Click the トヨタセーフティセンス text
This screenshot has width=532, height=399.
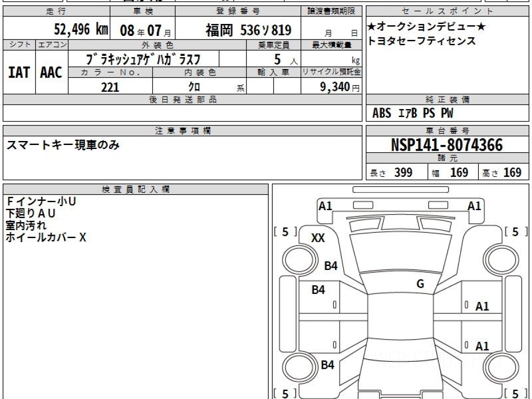[422, 41]
